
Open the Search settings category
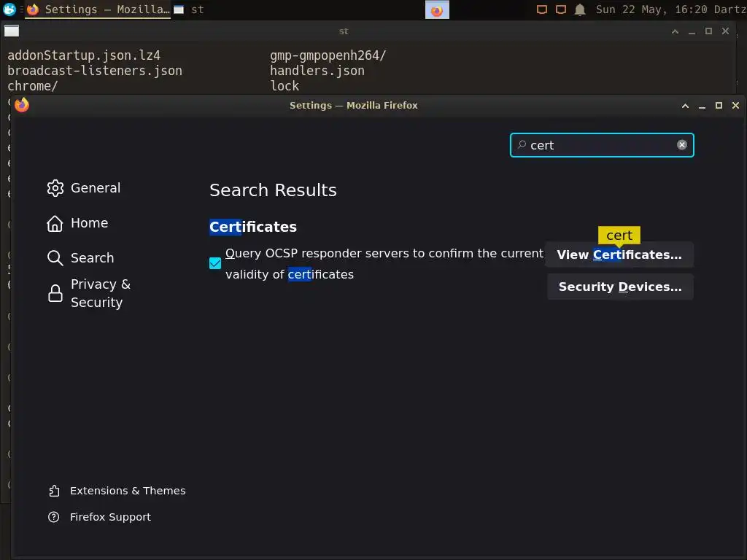pyautogui.click(x=80, y=257)
